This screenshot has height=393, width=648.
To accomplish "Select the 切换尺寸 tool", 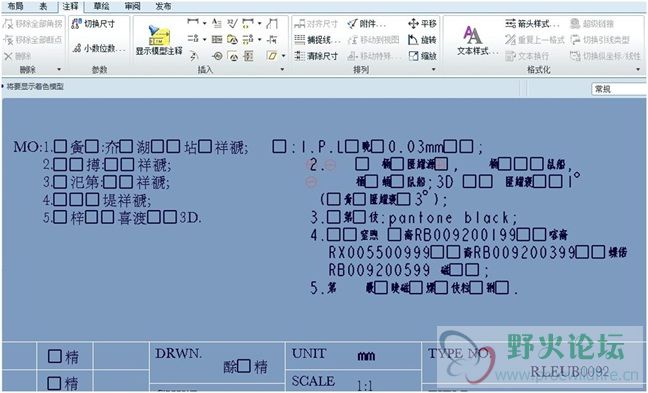I will [x=93, y=24].
